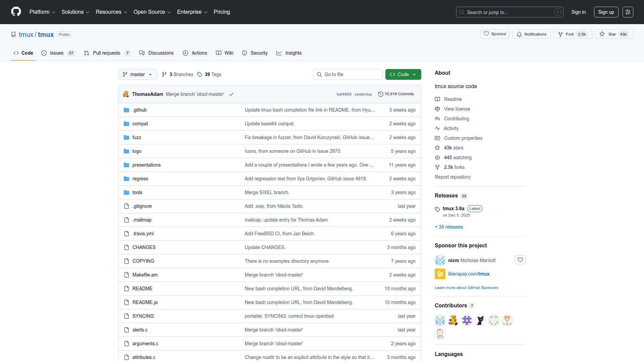Click the Liberapay logo icon

[x=440, y=274]
